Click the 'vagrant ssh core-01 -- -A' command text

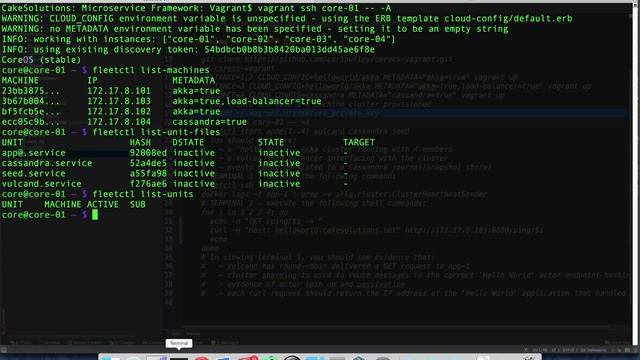click(x=324, y=8)
